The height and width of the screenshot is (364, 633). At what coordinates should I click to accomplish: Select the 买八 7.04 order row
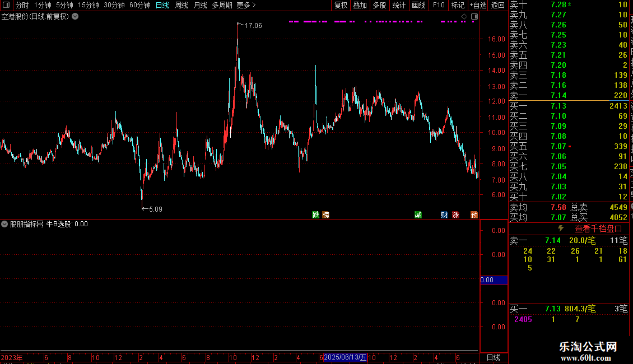(569, 176)
